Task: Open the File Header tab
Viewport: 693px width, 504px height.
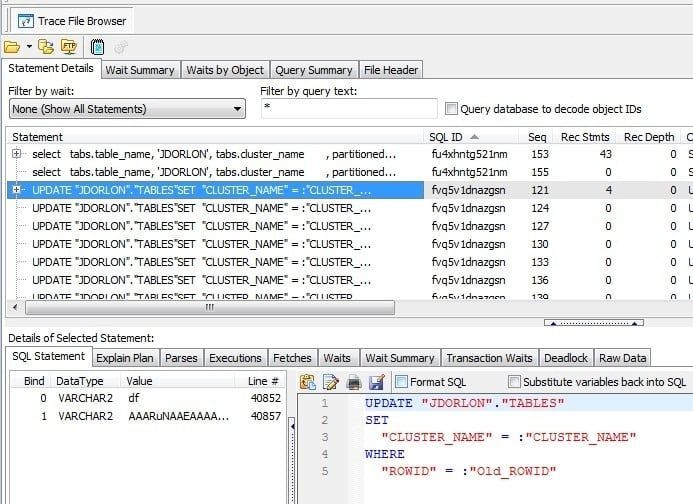Action: (x=391, y=70)
